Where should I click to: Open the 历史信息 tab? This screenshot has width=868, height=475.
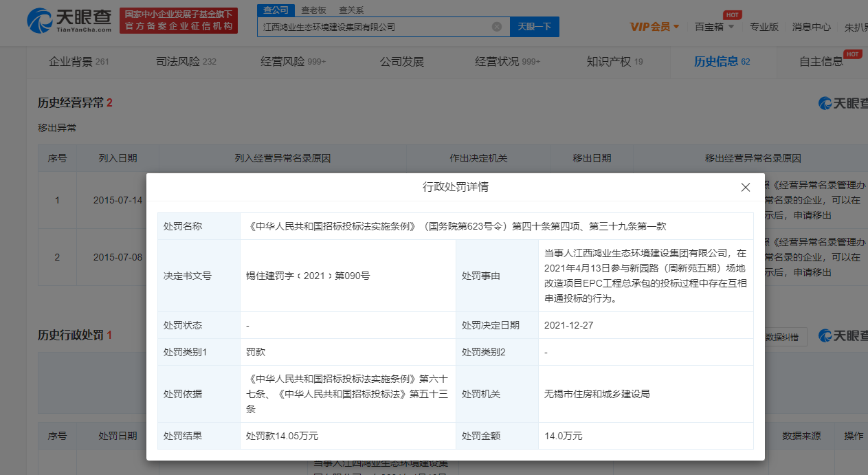pos(722,61)
